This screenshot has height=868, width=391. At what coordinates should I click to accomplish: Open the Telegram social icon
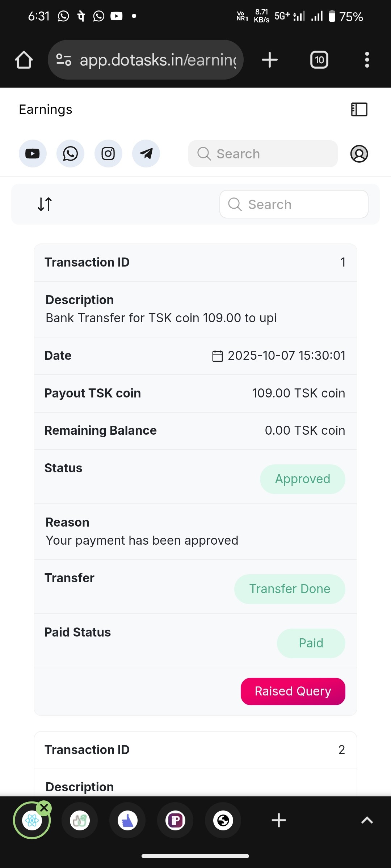tap(146, 154)
